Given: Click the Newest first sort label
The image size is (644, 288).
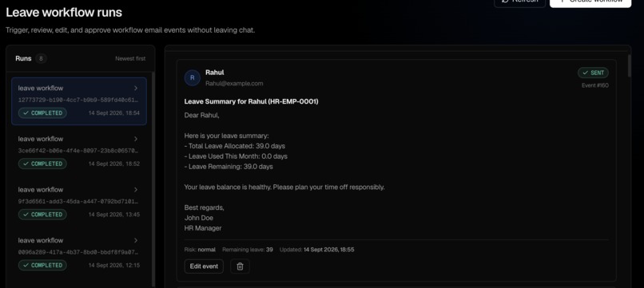Looking at the screenshot, I should [x=130, y=59].
